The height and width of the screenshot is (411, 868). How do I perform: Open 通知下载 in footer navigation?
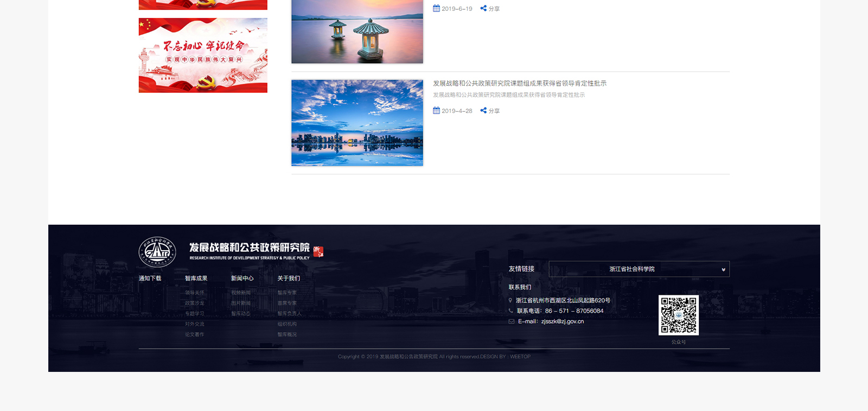[150, 278]
